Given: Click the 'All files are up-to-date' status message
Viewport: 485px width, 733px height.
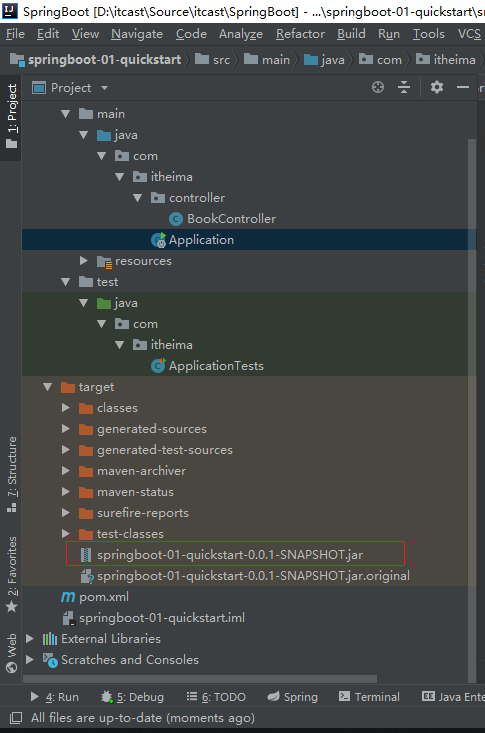Looking at the screenshot, I should tap(143, 718).
